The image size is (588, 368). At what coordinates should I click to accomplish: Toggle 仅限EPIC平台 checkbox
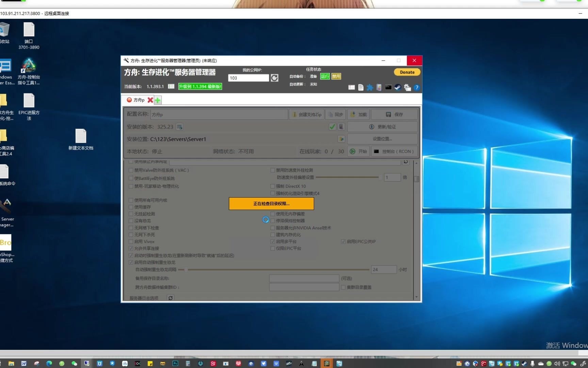pos(273,248)
